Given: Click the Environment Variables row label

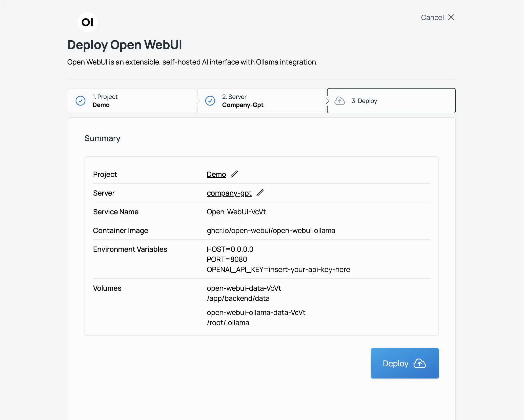Looking at the screenshot, I should (130, 249).
